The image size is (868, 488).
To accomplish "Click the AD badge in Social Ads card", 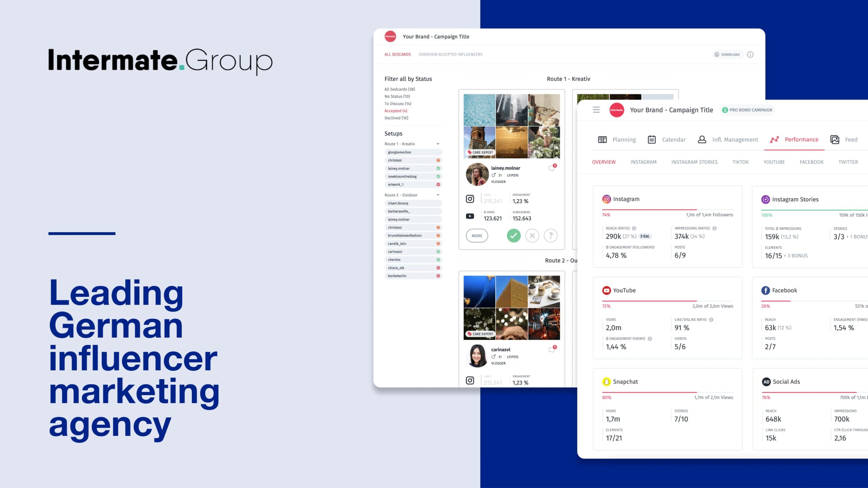I will (x=766, y=382).
